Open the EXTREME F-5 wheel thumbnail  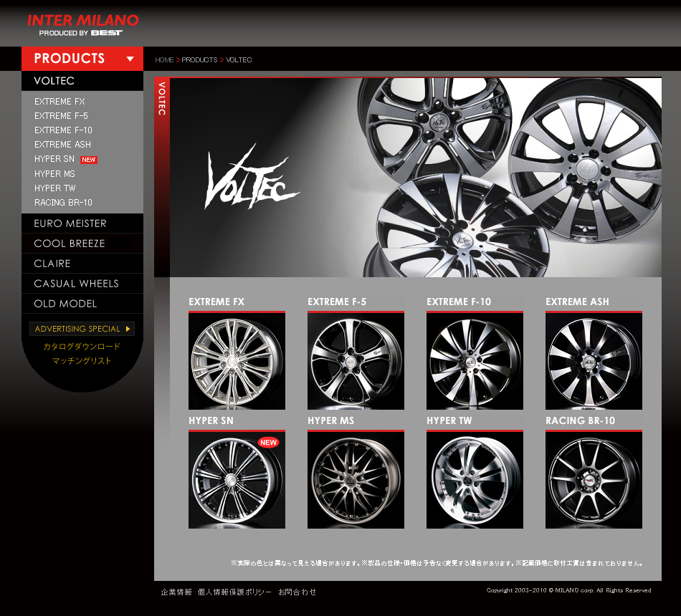click(x=356, y=361)
